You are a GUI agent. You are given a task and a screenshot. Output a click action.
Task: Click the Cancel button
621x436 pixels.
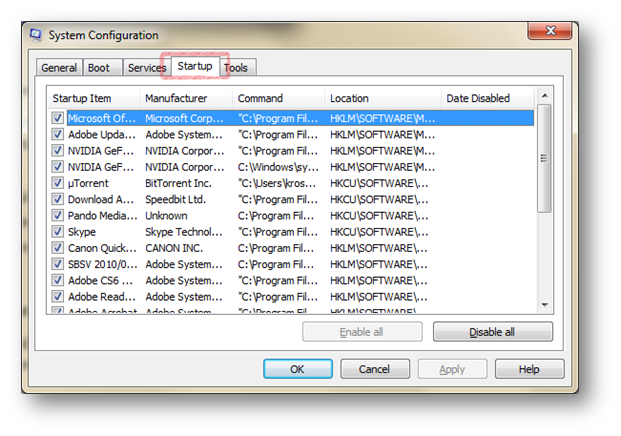click(375, 369)
